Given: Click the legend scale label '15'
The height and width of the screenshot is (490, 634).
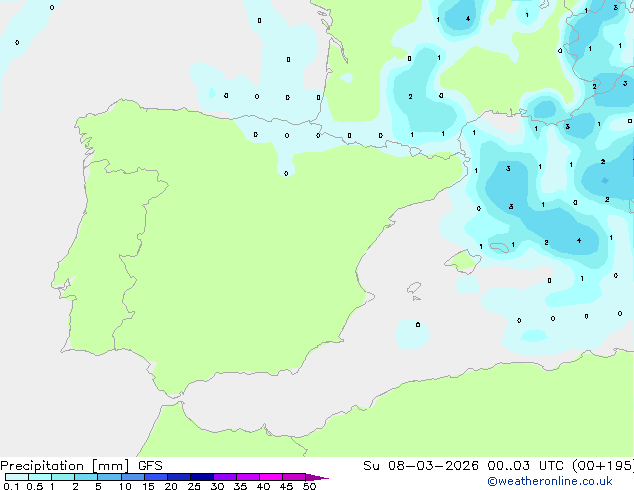Looking at the screenshot, I should (x=148, y=486).
